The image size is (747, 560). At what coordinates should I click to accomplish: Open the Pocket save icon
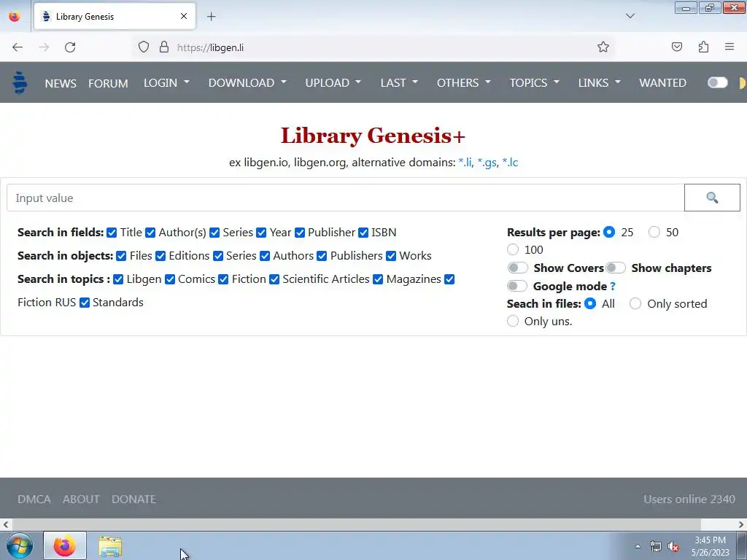[x=676, y=47]
